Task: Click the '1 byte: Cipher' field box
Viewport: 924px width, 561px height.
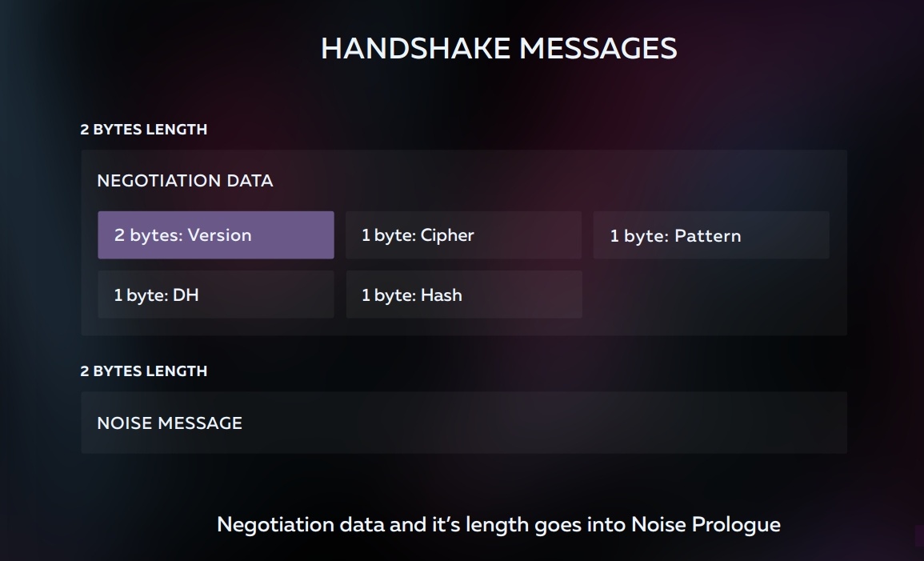Action: pyautogui.click(x=464, y=235)
